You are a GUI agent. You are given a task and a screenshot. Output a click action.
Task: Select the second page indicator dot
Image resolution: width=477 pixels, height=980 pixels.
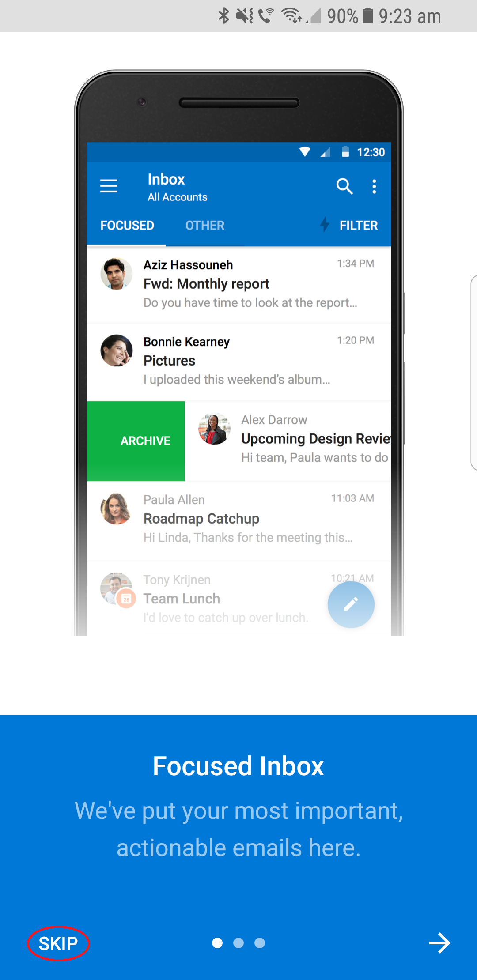click(238, 943)
